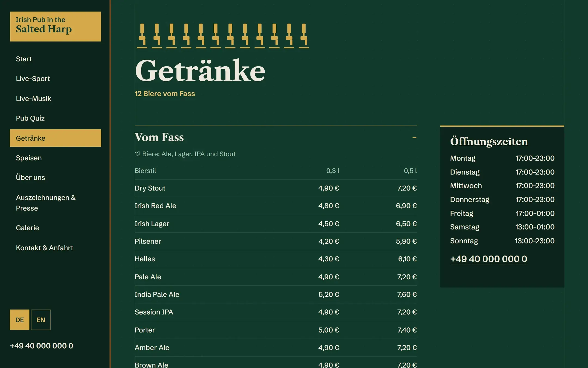The width and height of the screenshot is (588, 368).
Task: Select the Getränke menu item
Action: (55, 138)
